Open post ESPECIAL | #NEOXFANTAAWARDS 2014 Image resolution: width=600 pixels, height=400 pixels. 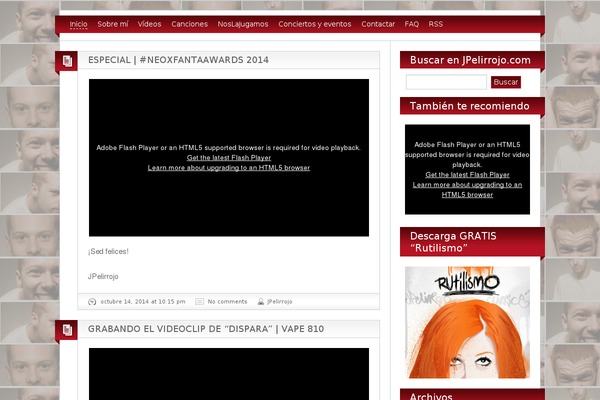(178, 60)
